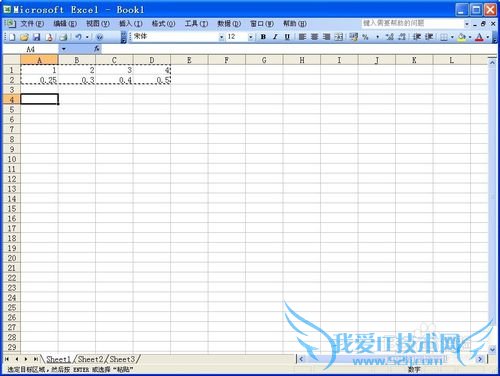Increase the decimal places

click(390, 37)
